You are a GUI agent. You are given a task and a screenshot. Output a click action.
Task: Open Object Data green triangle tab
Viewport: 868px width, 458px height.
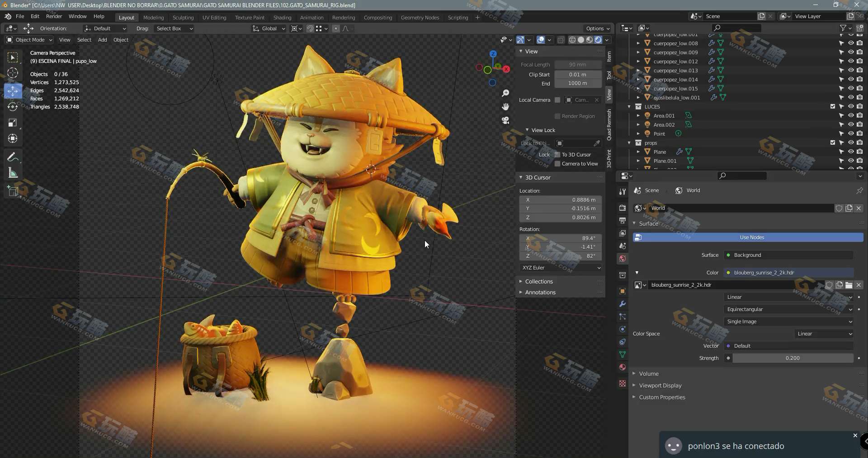[x=623, y=354]
